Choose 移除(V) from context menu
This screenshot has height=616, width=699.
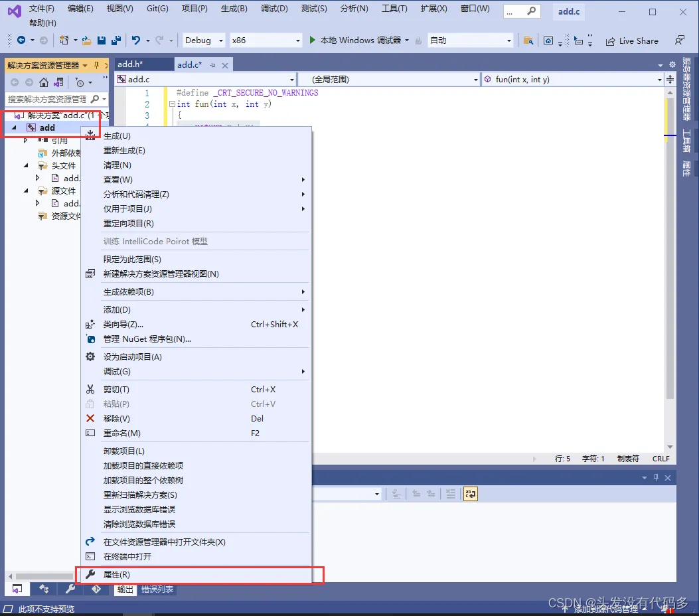pos(196,418)
